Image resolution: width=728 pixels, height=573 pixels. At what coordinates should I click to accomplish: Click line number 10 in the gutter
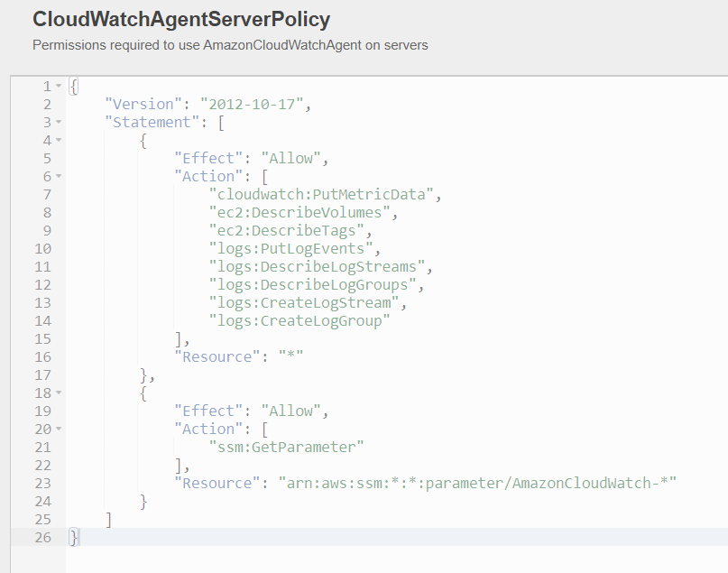42,248
